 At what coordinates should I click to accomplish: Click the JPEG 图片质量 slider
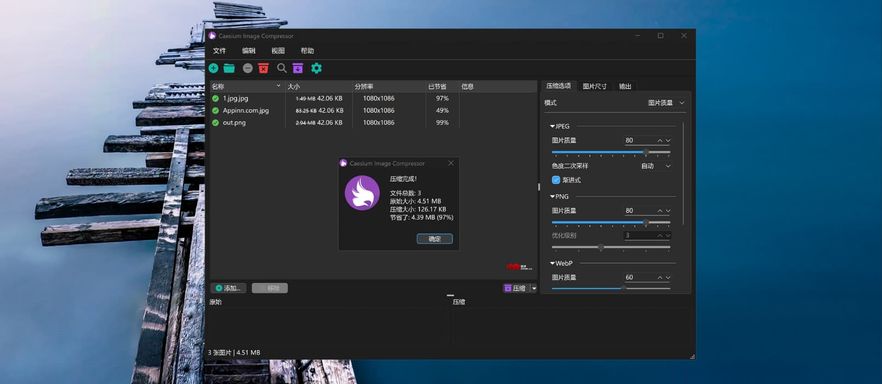(610, 152)
